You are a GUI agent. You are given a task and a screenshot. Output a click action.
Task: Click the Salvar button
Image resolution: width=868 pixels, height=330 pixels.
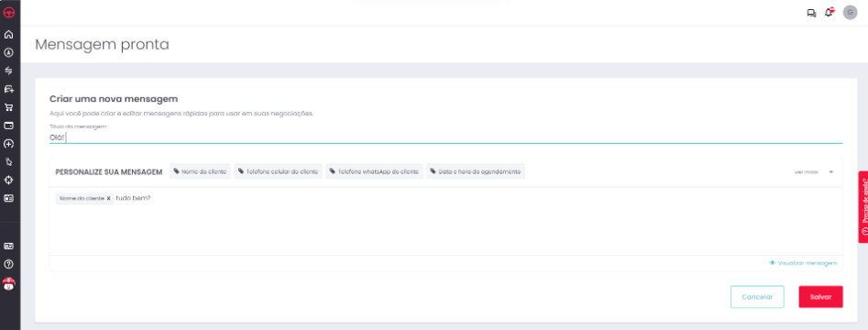pos(820,297)
